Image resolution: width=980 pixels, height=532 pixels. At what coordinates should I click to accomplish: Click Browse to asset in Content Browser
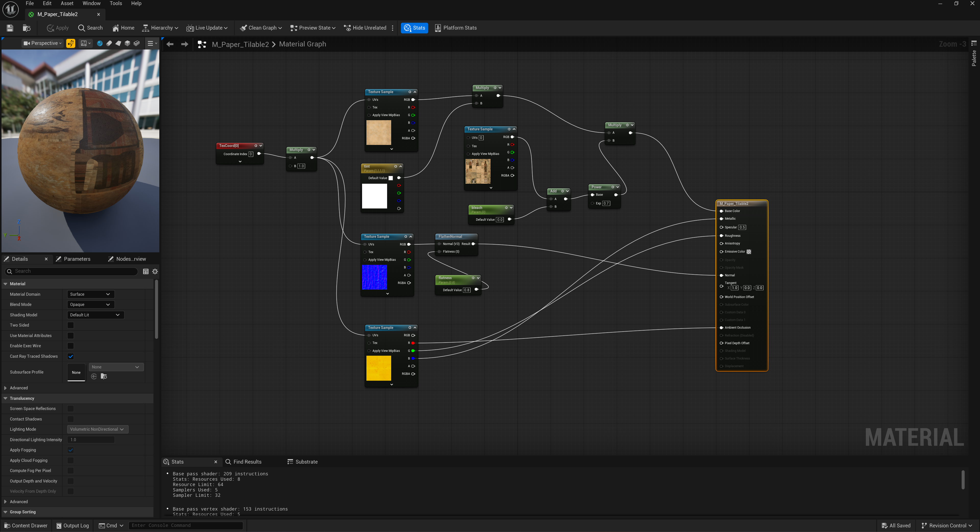point(27,28)
